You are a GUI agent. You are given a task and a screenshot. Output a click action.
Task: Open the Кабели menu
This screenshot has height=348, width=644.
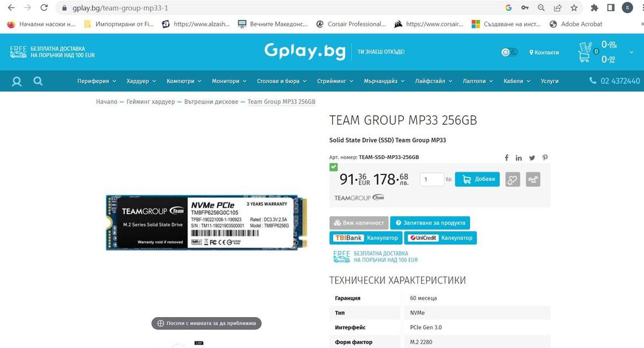click(x=517, y=81)
